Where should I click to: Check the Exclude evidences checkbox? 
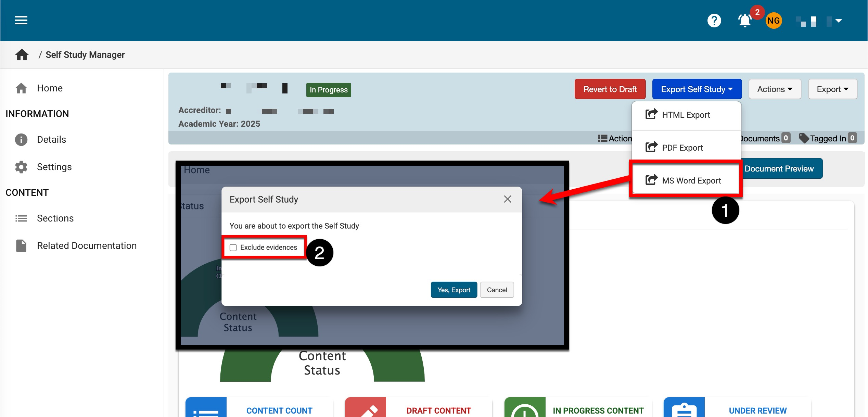pos(233,248)
